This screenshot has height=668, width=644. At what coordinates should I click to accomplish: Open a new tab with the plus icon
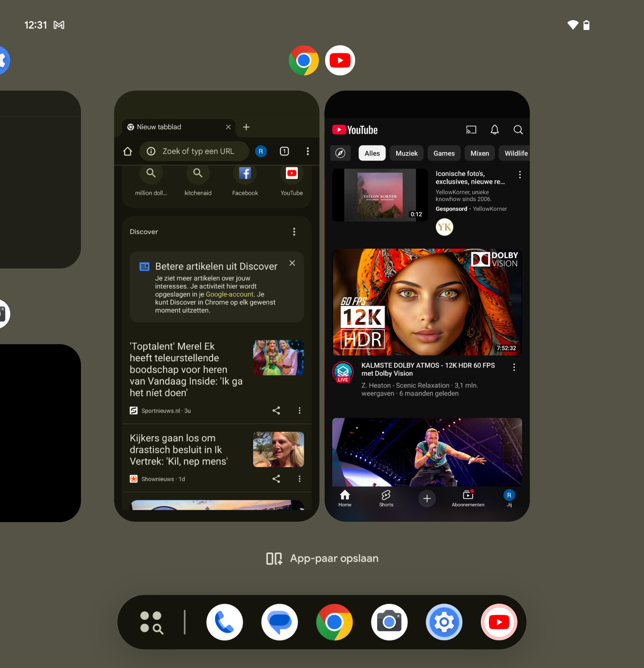pyautogui.click(x=246, y=127)
